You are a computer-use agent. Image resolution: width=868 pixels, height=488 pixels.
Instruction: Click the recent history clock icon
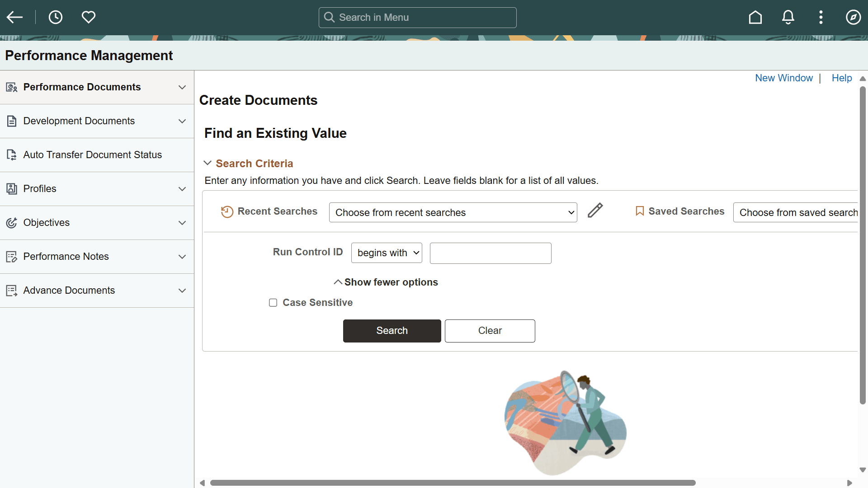[56, 17]
